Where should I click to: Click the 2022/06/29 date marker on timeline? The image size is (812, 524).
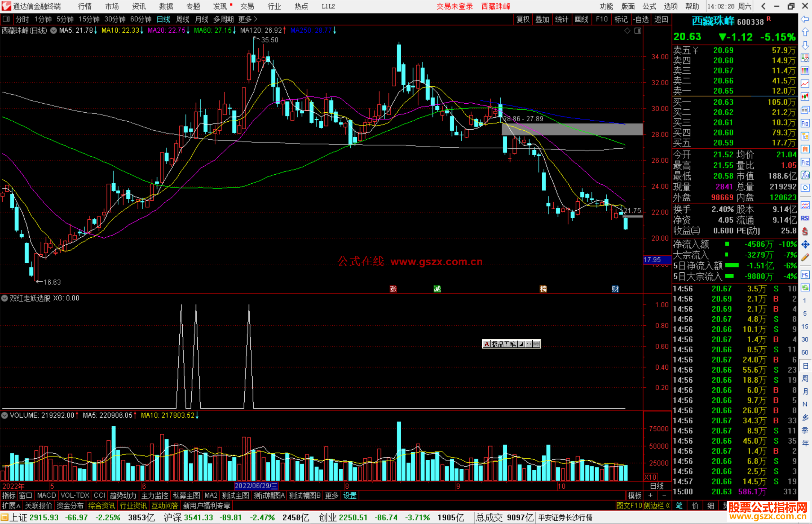[x=256, y=486]
